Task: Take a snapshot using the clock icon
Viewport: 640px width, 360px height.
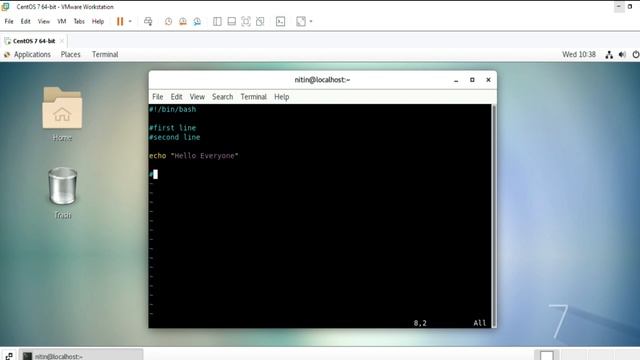Action: 168,21
